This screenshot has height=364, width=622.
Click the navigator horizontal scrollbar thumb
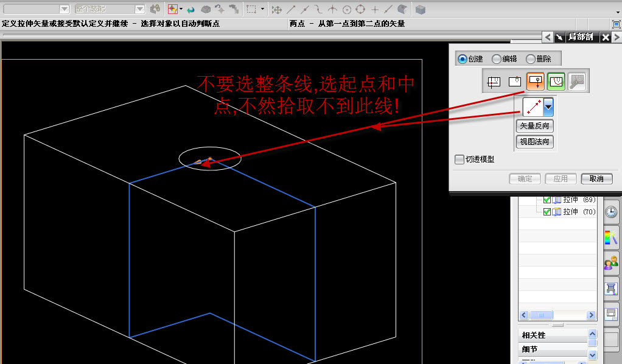541,315
